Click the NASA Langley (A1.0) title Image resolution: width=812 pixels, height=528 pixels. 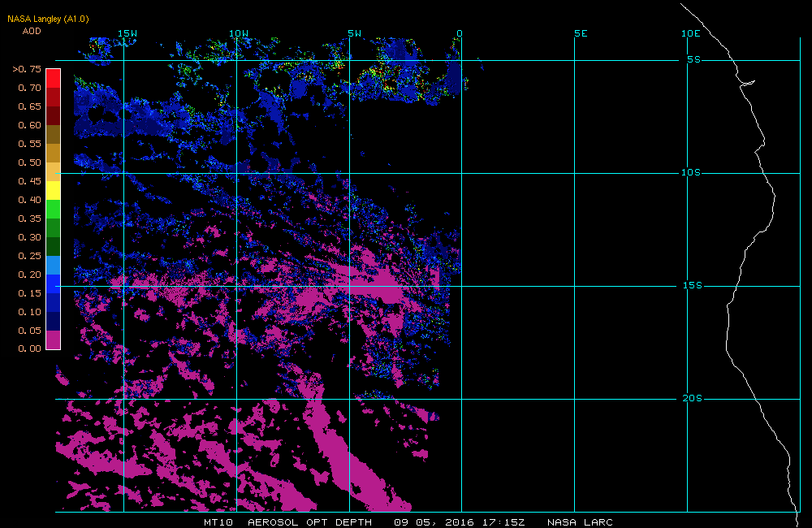click(x=48, y=19)
